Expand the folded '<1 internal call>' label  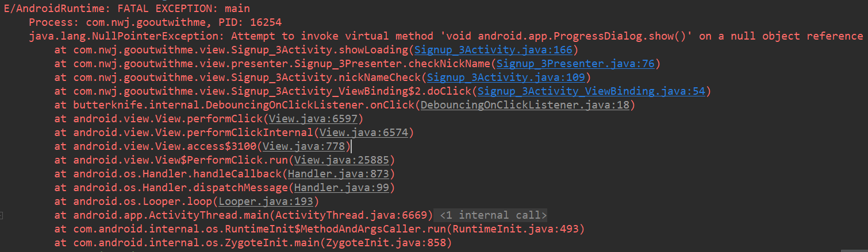point(493,215)
